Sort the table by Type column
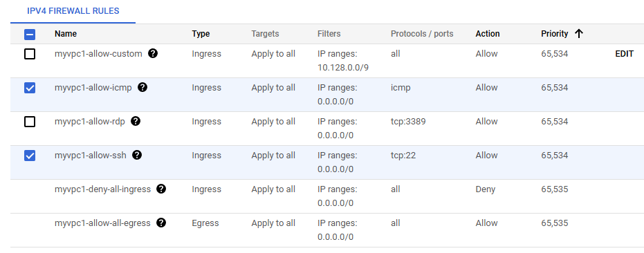Screen dimensions: 644x253 (201, 34)
